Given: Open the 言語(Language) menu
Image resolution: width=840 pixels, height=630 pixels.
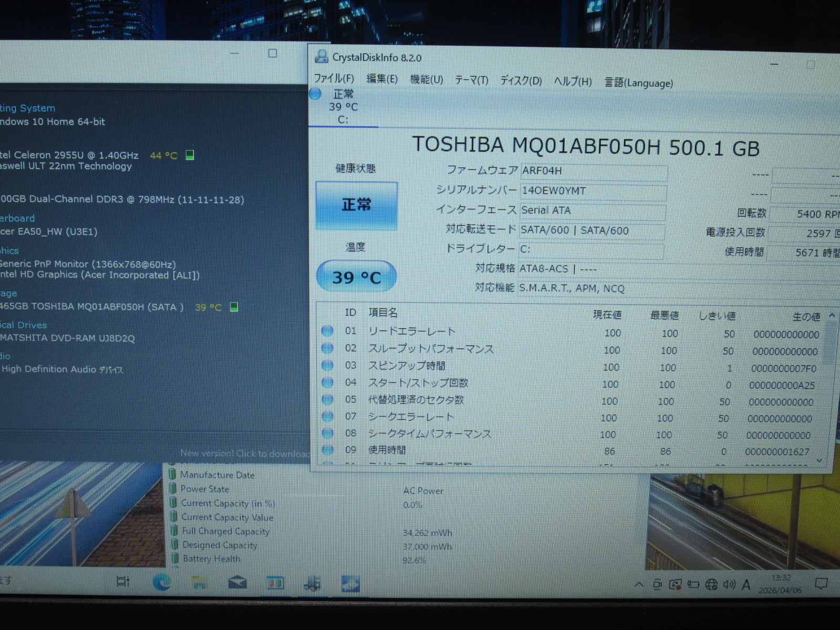Looking at the screenshot, I should pos(638,82).
